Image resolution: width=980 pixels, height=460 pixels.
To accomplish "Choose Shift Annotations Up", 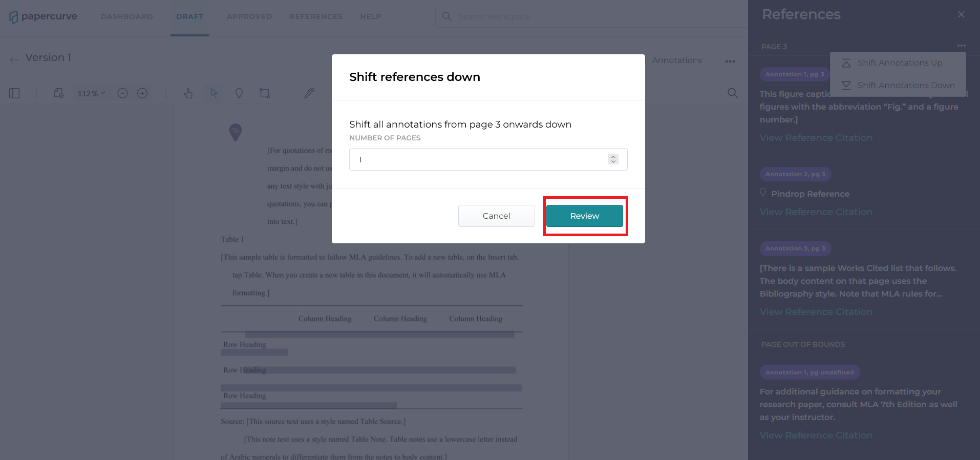I will [x=898, y=63].
